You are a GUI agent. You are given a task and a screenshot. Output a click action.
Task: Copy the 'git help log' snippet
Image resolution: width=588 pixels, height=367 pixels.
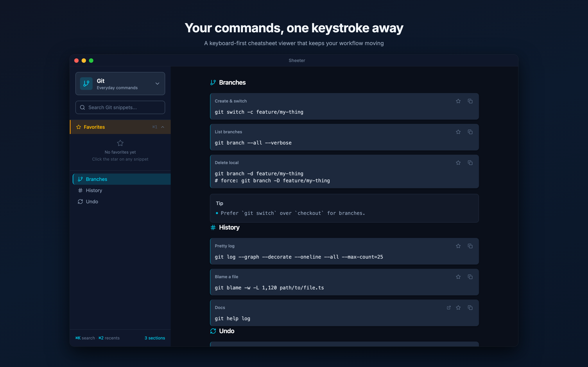[470, 308]
